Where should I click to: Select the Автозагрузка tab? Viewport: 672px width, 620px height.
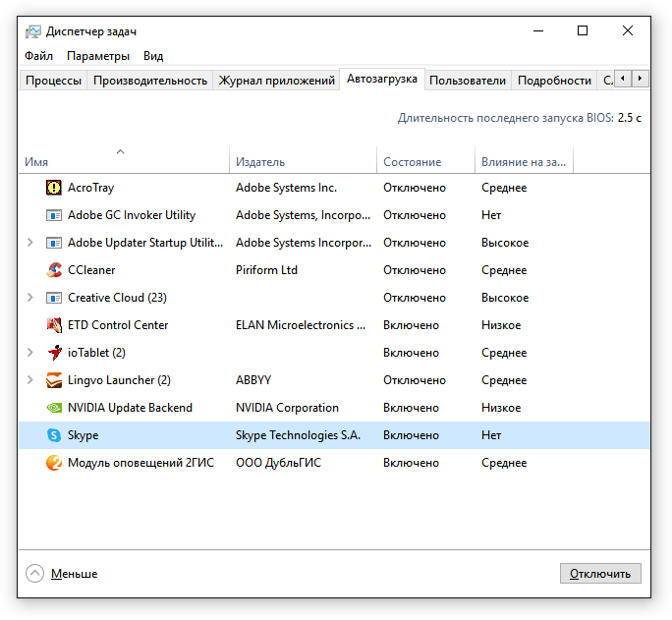[382, 80]
